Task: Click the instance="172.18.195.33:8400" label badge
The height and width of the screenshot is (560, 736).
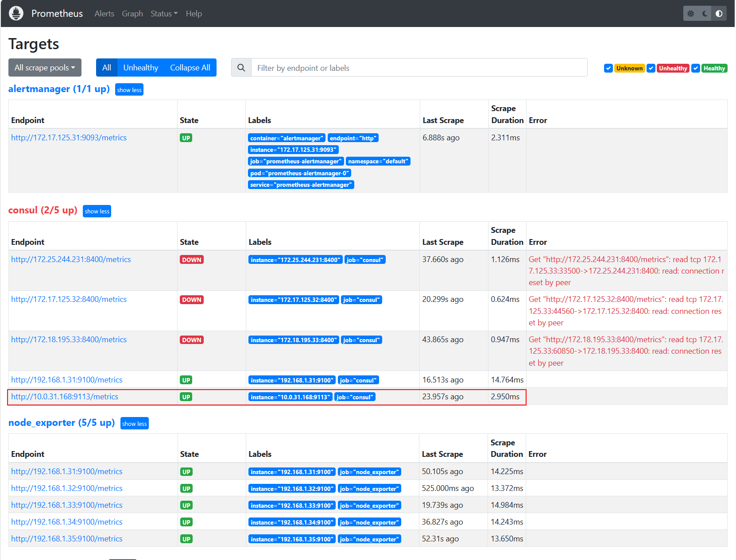Action: pyautogui.click(x=294, y=340)
